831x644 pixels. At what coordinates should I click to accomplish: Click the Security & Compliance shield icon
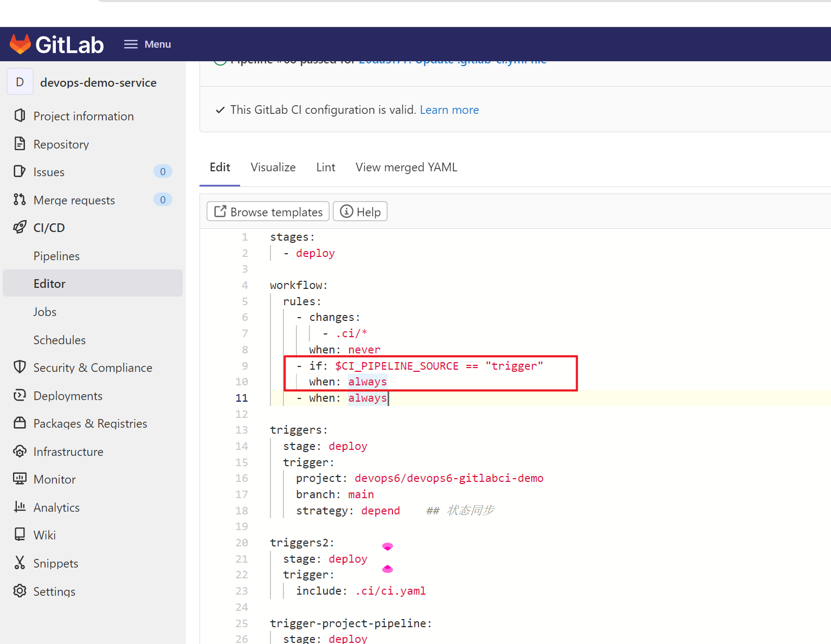click(x=20, y=367)
